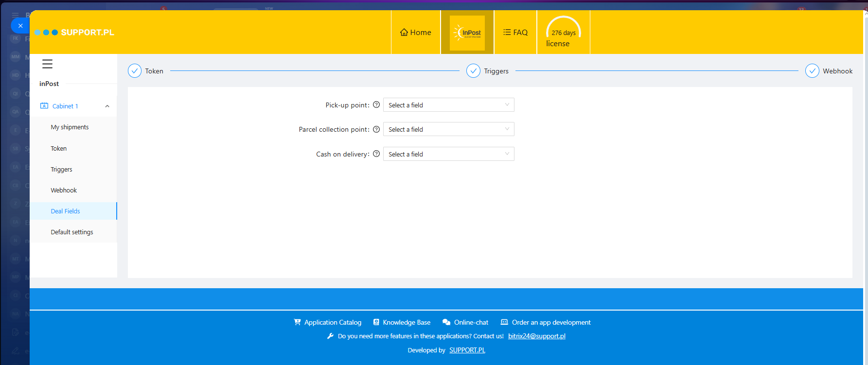The height and width of the screenshot is (365, 868).
Task: Open the Parcel collection point dropdown
Action: tap(448, 129)
